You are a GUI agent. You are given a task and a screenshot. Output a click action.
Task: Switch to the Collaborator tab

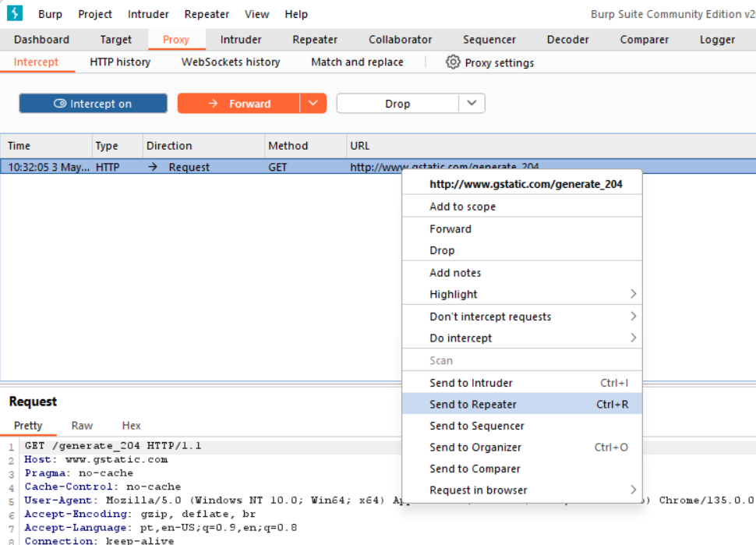click(x=400, y=40)
